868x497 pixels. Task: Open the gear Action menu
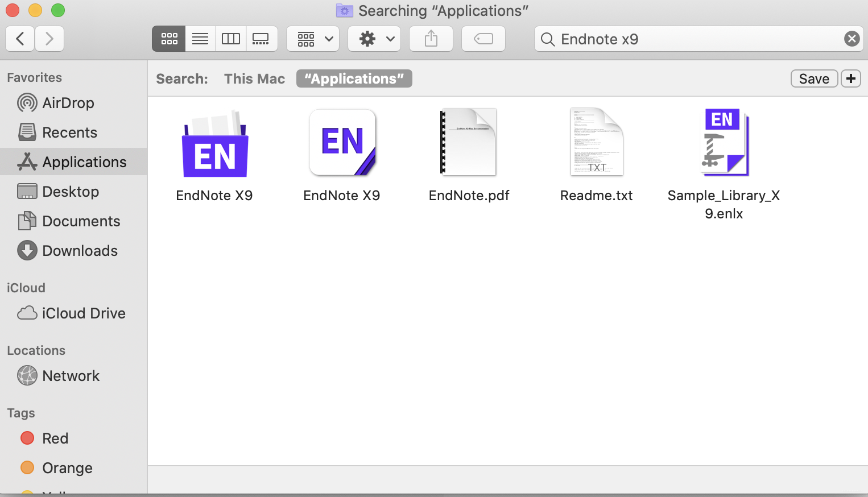click(x=374, y=39)
